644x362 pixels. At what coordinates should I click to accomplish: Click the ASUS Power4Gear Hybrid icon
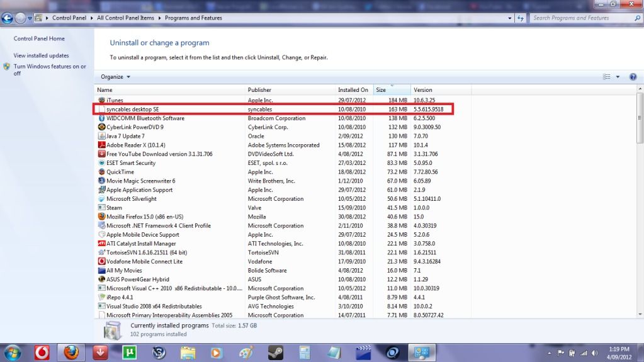(101, 279)
